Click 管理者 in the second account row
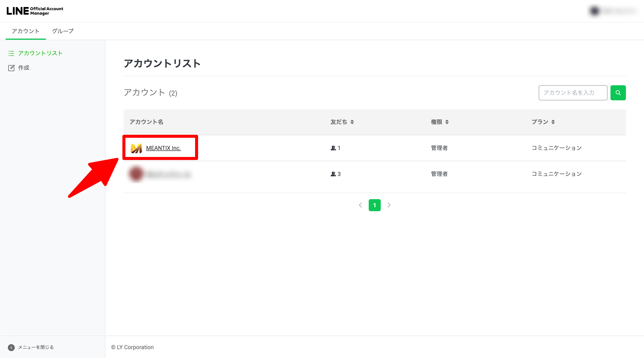The width and height of the screenshot is (644, 358). (439, 174)
